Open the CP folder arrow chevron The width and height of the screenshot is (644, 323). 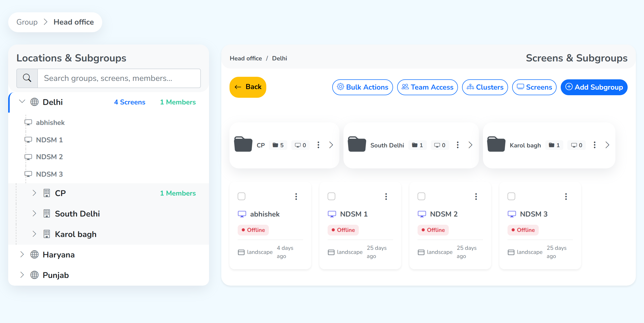(331, 145)
